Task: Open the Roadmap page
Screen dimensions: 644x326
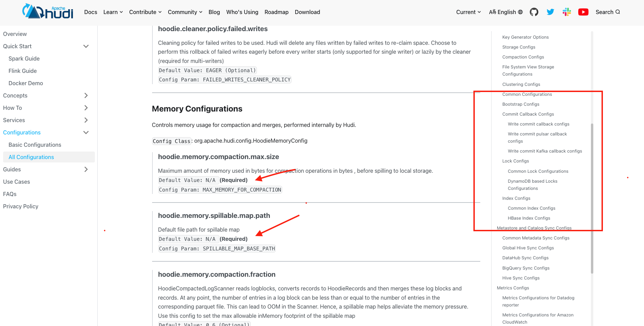Action: click(276, 12)
